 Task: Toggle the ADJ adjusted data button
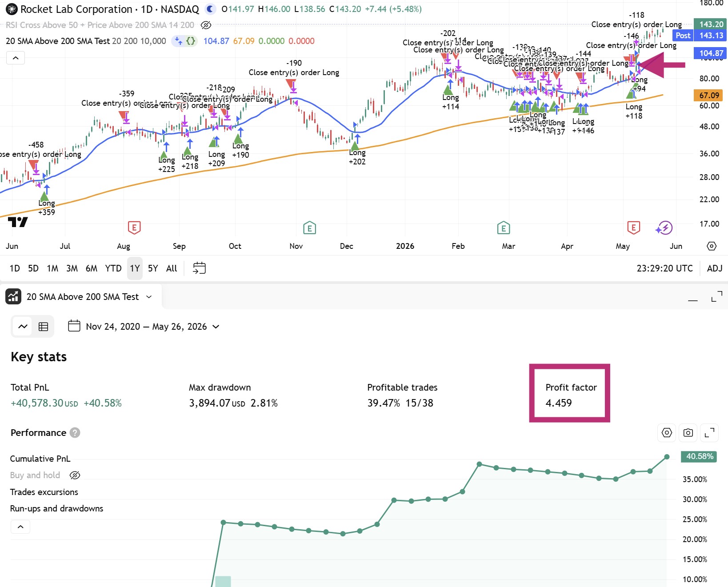[715, 268]
